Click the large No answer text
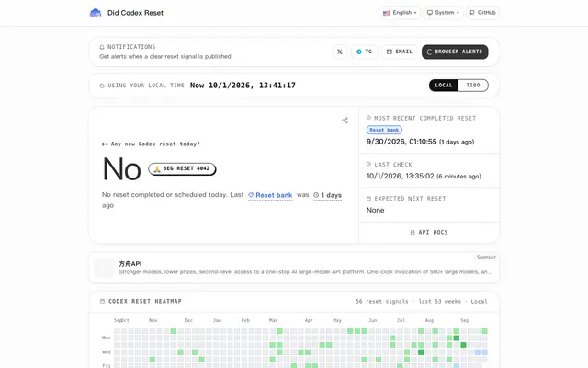This screenshot has height=368, width=588. (121, 169)
